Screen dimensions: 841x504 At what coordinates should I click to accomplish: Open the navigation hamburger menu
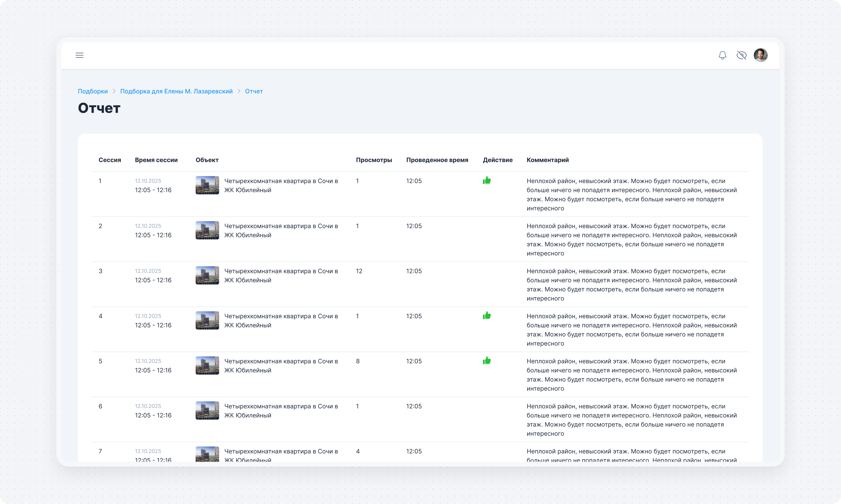tap(79, 55)
